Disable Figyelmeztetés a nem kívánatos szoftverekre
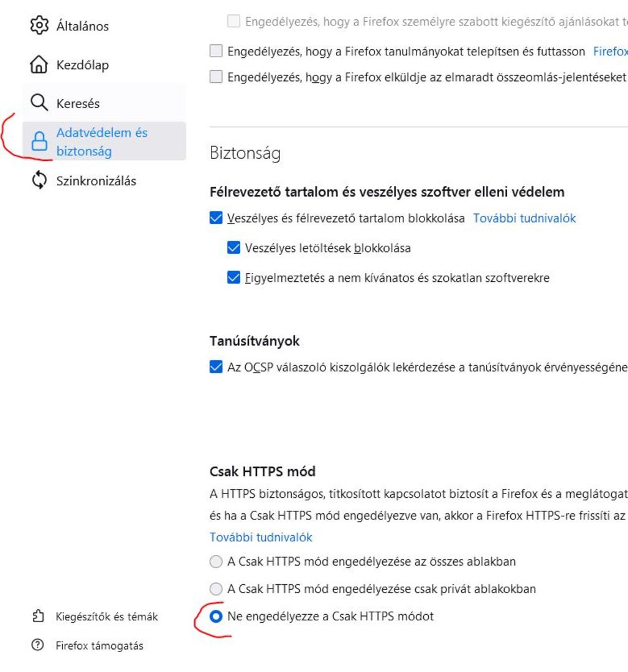 click(234, 278)
